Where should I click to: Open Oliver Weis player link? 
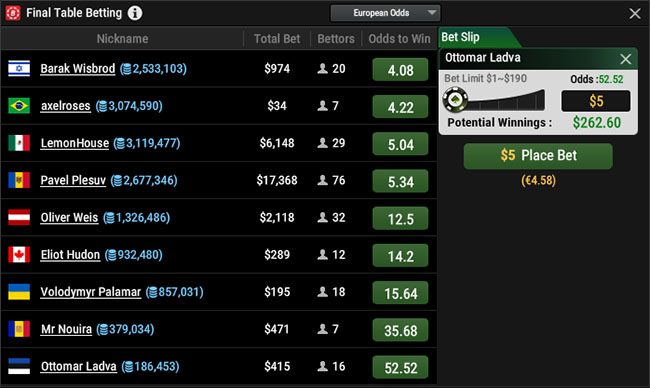click(69, 218)
